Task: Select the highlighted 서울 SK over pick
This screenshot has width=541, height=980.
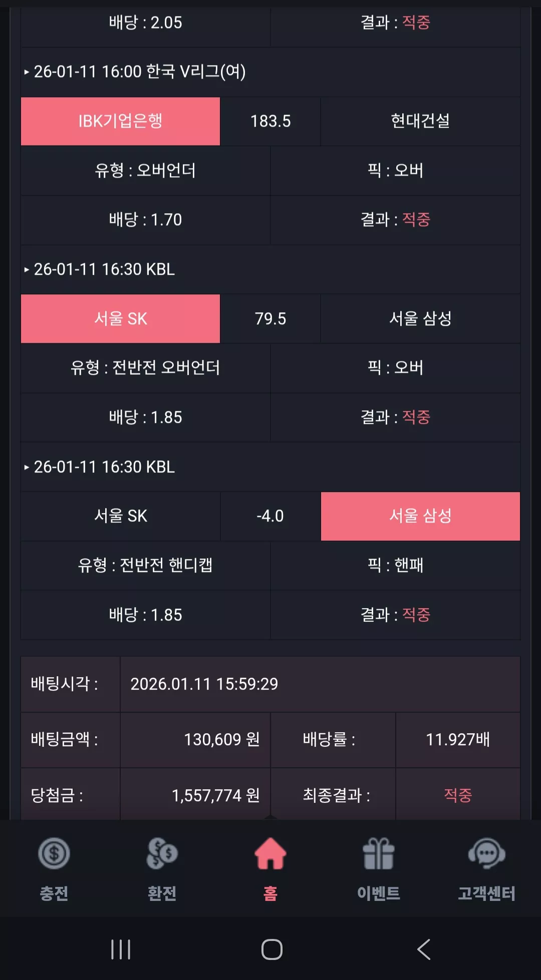Action: tap(120, 319)
